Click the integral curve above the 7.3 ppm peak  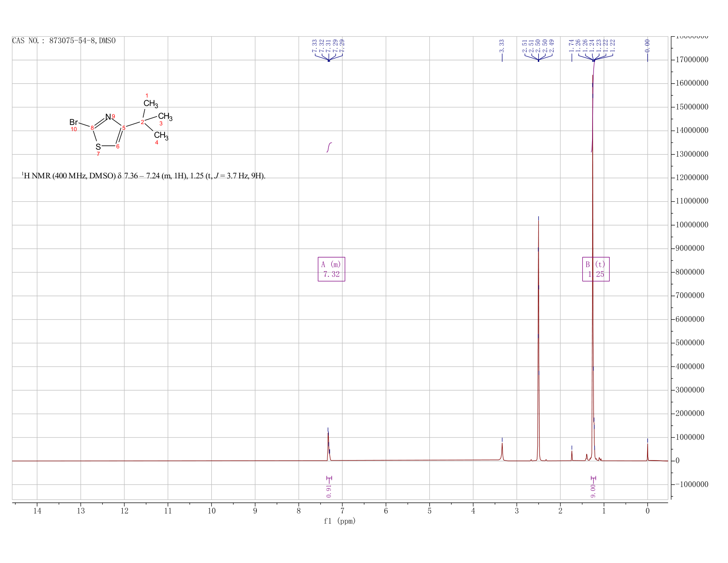(329, 147)
